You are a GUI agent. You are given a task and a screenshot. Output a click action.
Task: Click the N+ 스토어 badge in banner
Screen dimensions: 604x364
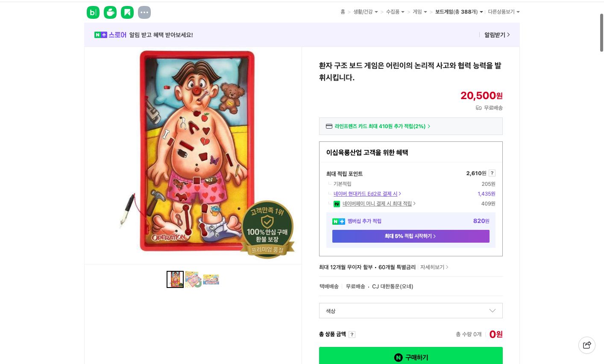pos(100,35)
